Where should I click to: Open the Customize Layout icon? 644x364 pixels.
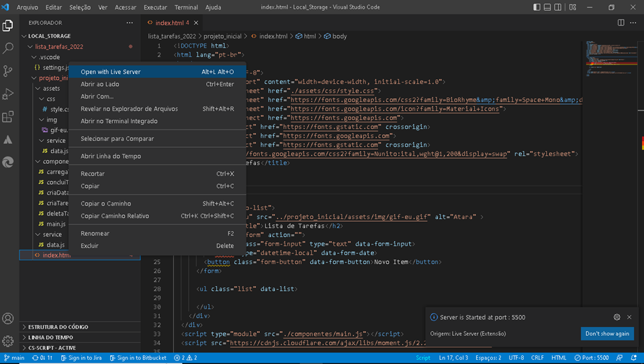click(x=573, y=7)
